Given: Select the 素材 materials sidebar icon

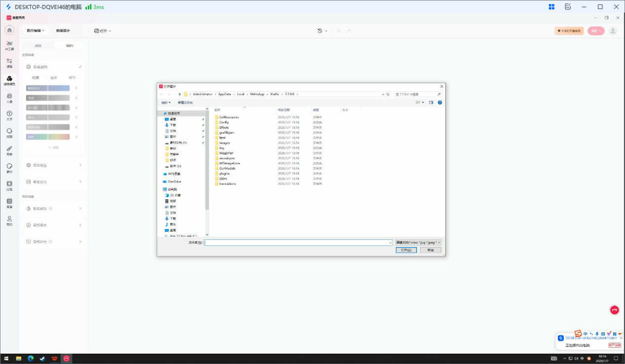Looking at the screenshot, I should (10, 168).
